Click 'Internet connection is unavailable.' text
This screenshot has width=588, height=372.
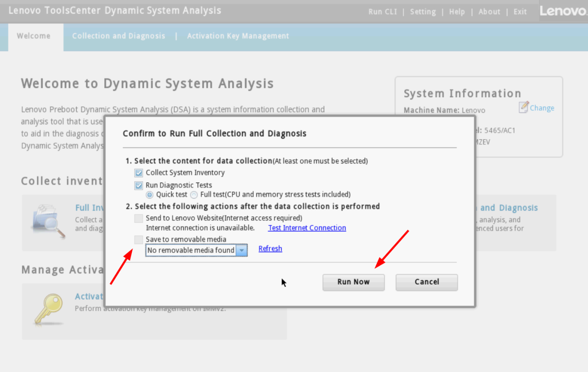click(200, 228)
